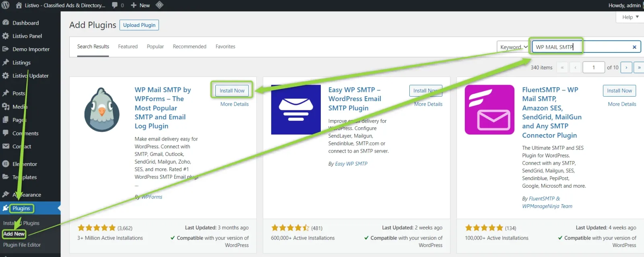Open Easy WP SMTP author link

coord(351,164)
